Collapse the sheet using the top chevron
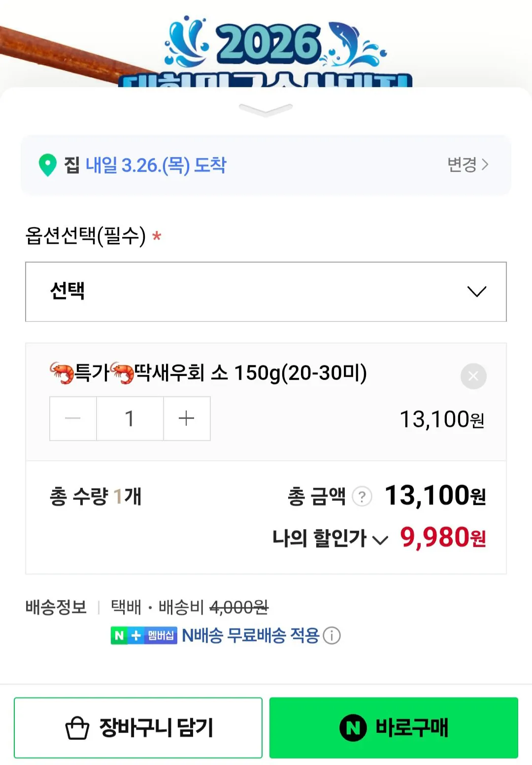The height and width of the screenshot is (765, 532). [x=266, y=109]
